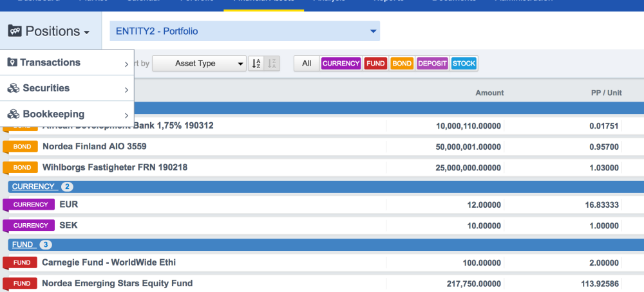Screen dimensions: 644x292
Task: Select PP / Unit value 0.01751
Action: pos(604,126)
